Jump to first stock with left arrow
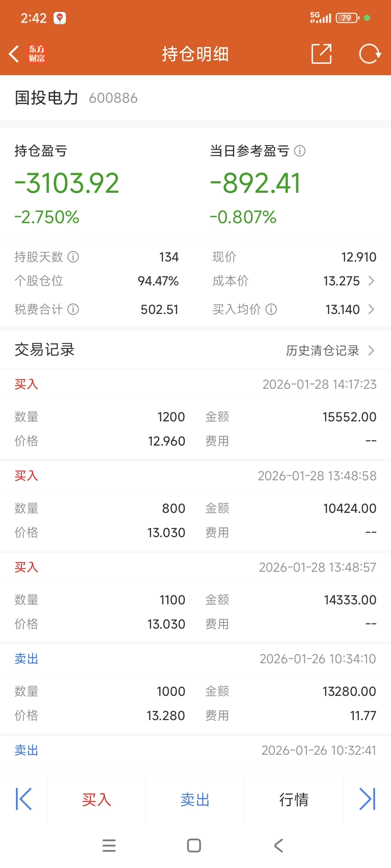 (x=24, y=799)
